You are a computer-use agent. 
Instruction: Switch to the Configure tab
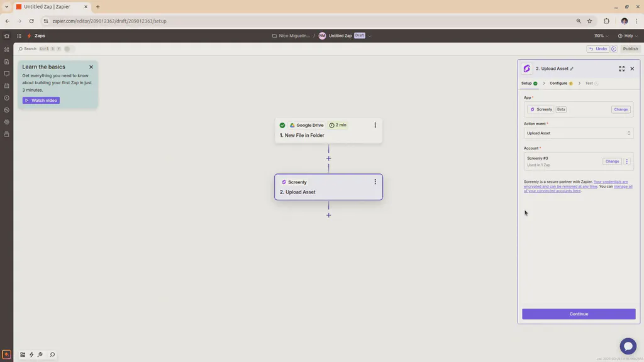pyautogui.click(x=559, y=83)
